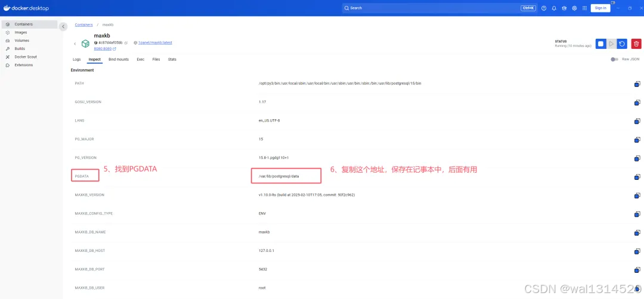Open the 1panel/maxkb:latest image link

155,43
